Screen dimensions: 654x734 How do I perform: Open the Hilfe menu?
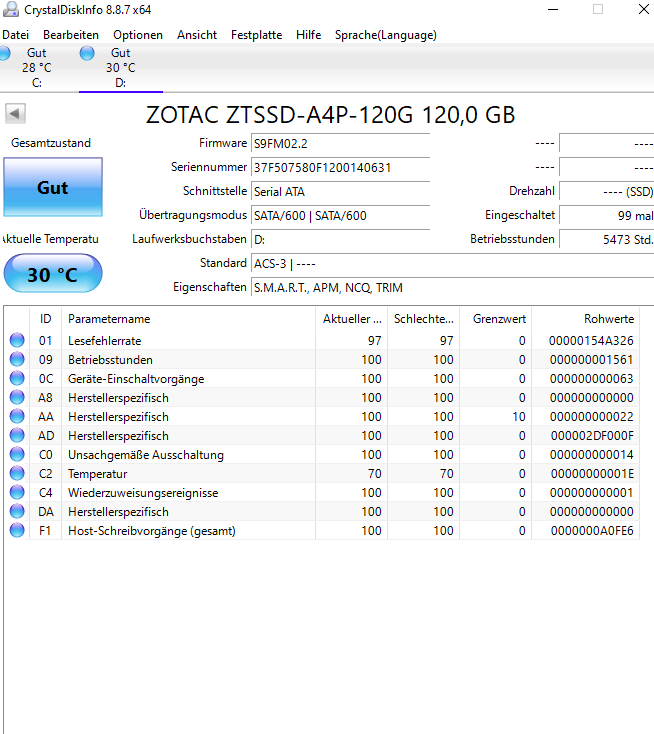click(309, 35)
